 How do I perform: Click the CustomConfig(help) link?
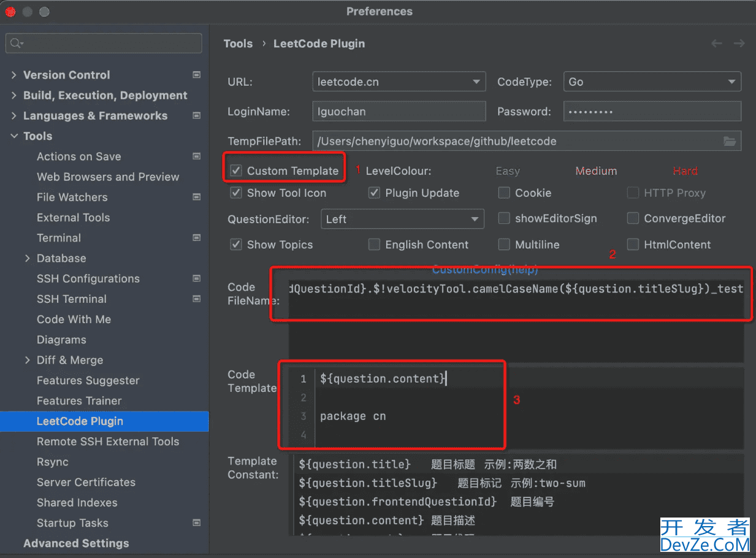(484, 269)
